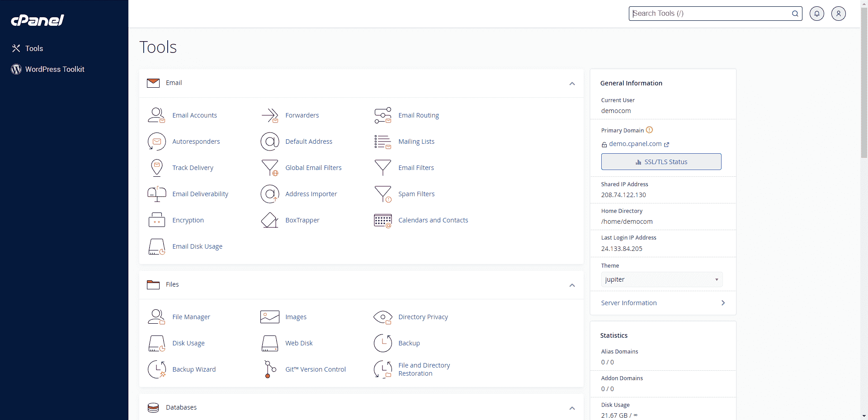Viewport: 868px width, 420px height.
Task: Open the Spam Filters link
Action: pyautogui.click(x=416, y=194)
